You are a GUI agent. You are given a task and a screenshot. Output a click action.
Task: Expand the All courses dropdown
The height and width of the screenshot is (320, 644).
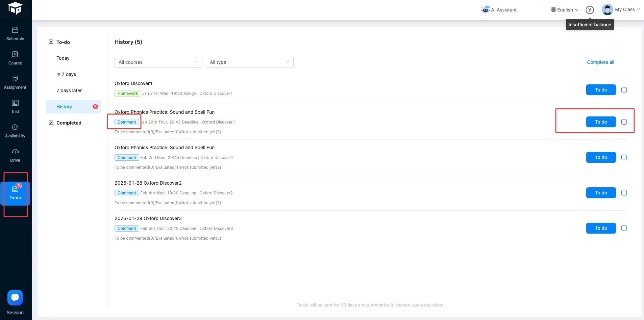[158, 62]
